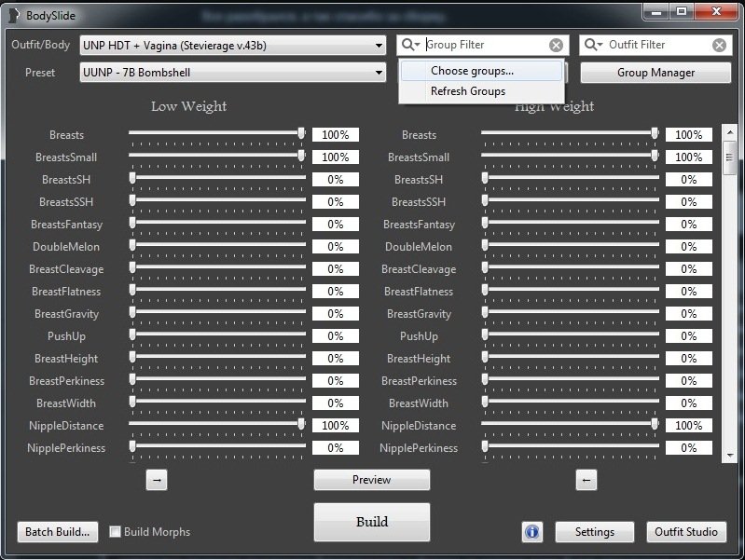Image resolution: width=745 pixels, height=560 pixels.
Task: Click the blue info icon button
Action: (531, 531)
